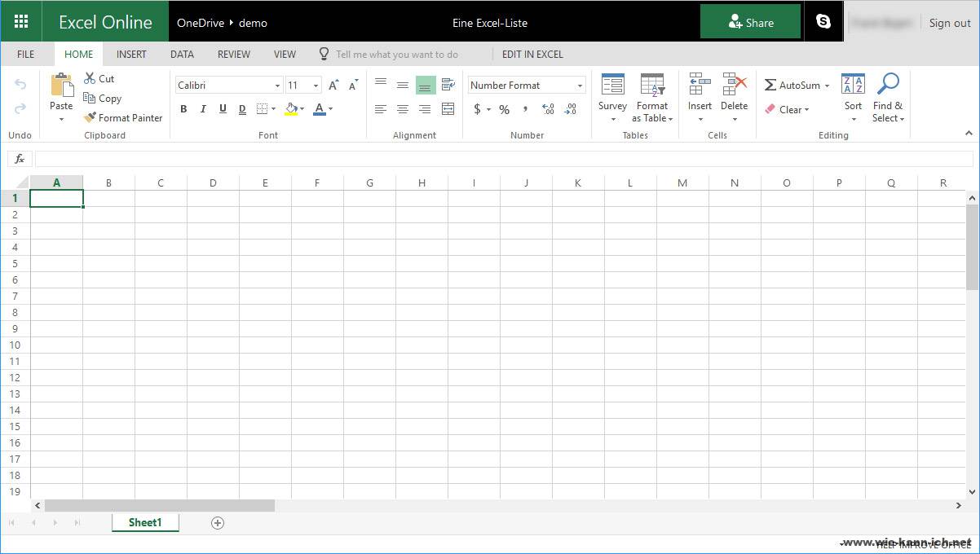Click the Sign out link
The height and width of the screenshot is (554, 980).
[x=950, y=23]
